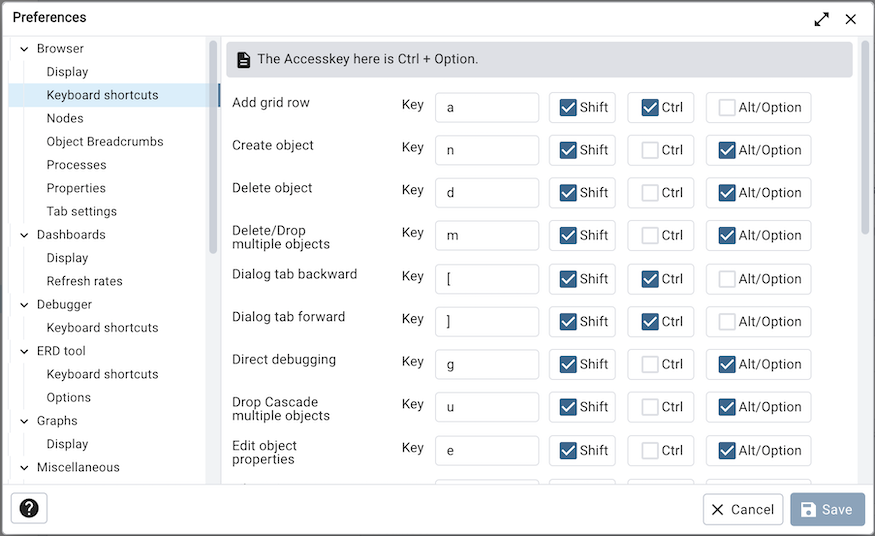
Task: Uncheck Alt/Option for Drop Cascade multiple objects
Action: 727,407
